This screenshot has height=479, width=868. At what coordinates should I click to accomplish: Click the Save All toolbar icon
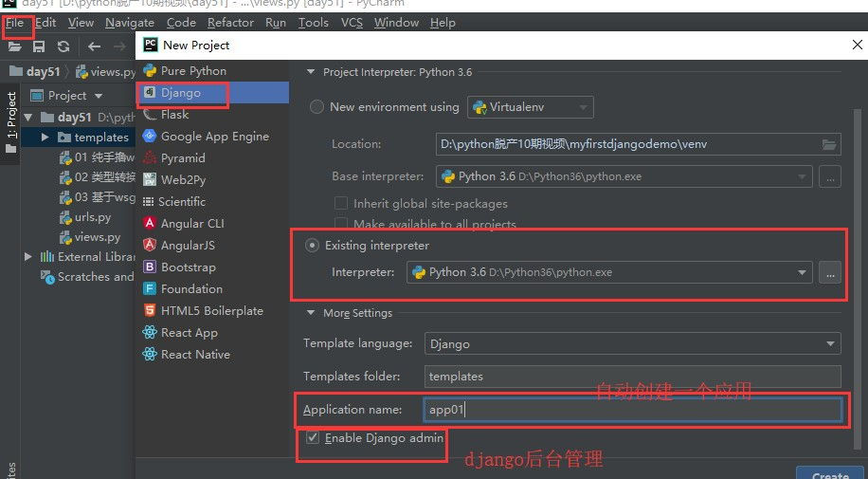coord(39,46)
